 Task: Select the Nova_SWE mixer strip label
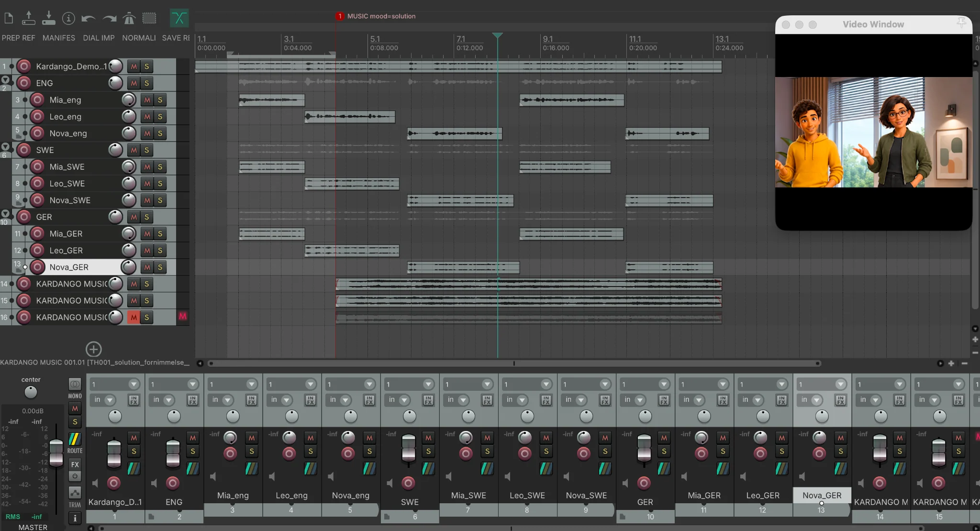coord(586,496)
